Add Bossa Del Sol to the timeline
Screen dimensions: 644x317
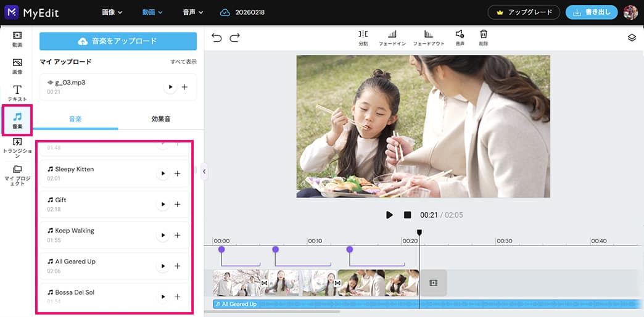(178, 297)
